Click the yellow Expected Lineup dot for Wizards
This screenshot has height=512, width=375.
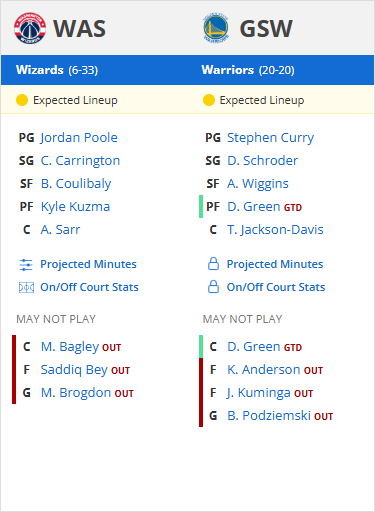[x=22, y=100]
